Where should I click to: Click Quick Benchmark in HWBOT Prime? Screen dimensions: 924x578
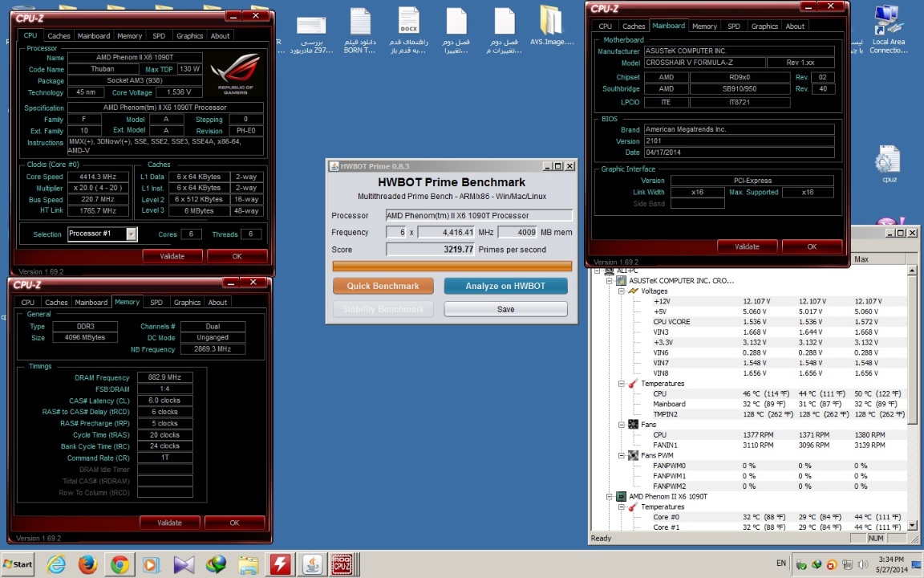383,286
